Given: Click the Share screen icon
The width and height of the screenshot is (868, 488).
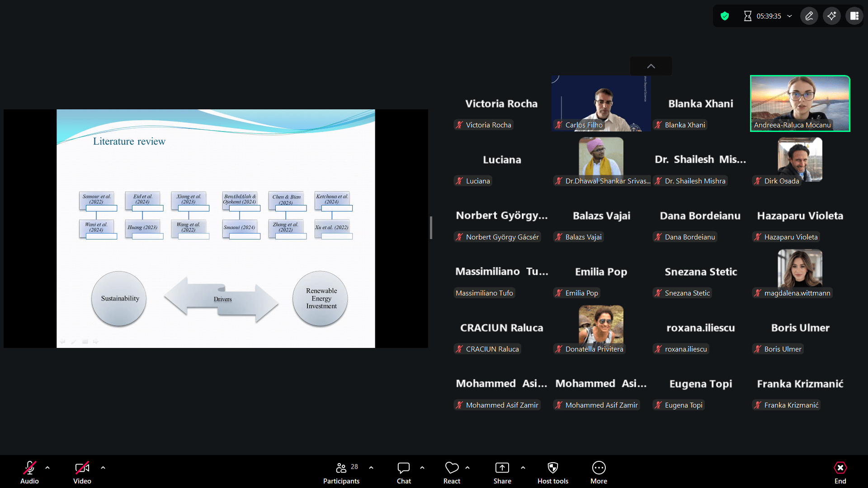Looking at the screenshot, I should pos(502,468).
